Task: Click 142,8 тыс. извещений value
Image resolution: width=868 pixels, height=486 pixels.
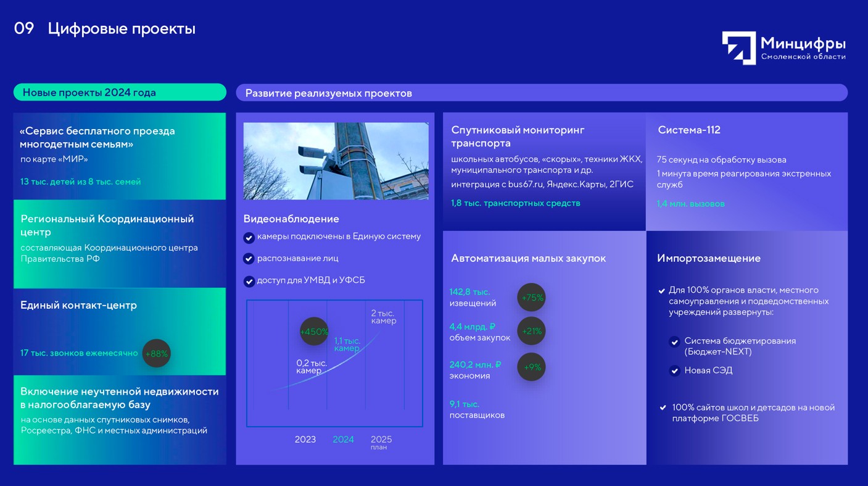Action: pyautogui.click(x=473, y=297)
